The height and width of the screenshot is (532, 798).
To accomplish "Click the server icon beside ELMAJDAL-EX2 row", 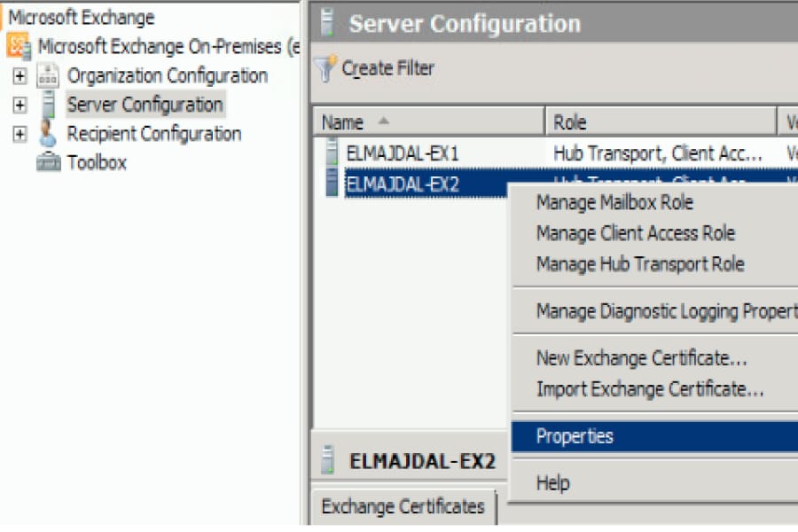I will (332, 183).
